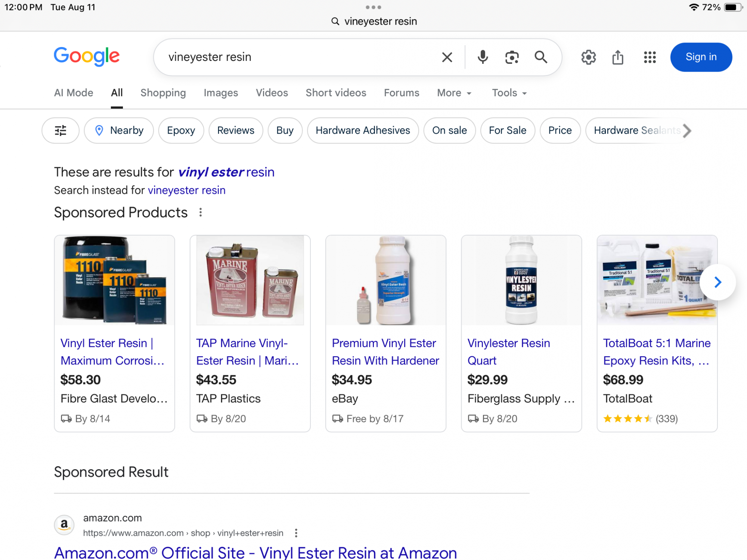Click the magnifying glass search icon
The width and height of the screenshot is (747, 560).
pyautogui.click(x=541, y=57)
